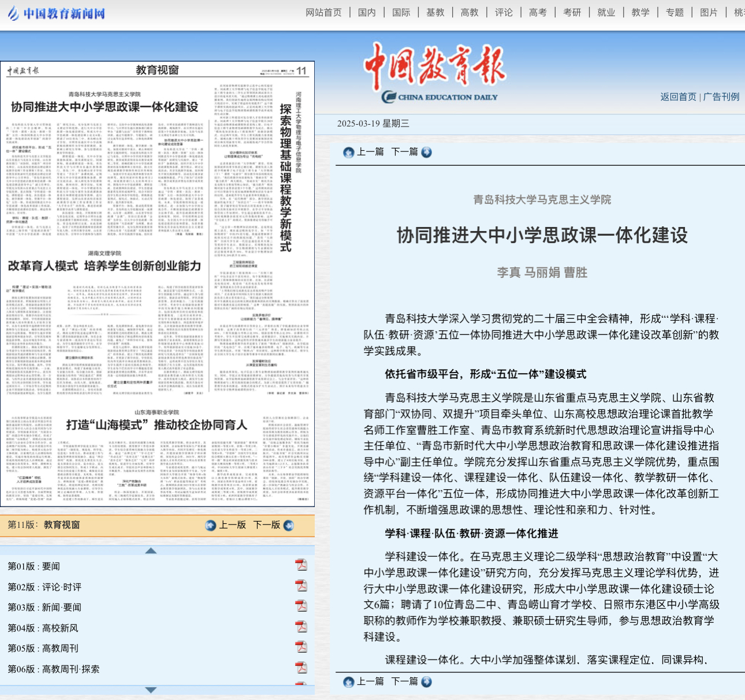
Task: Open 高教 in the top navigation
Action: [470, 13]
